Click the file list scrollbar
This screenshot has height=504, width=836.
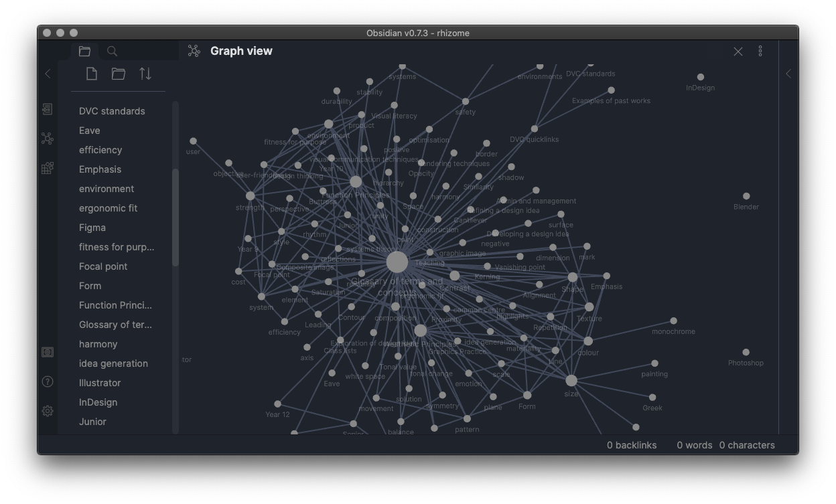175,201
